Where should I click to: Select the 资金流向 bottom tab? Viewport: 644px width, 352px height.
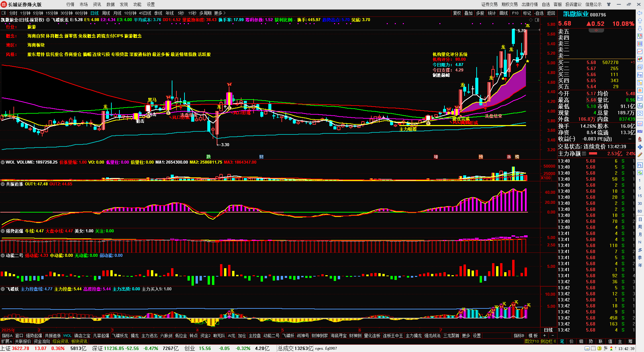42,341
